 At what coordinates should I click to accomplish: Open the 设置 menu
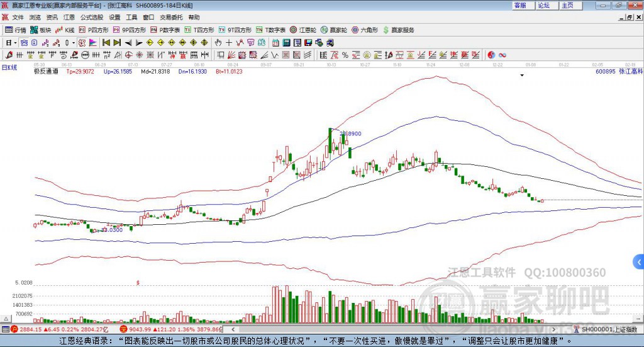click(114, 17)
